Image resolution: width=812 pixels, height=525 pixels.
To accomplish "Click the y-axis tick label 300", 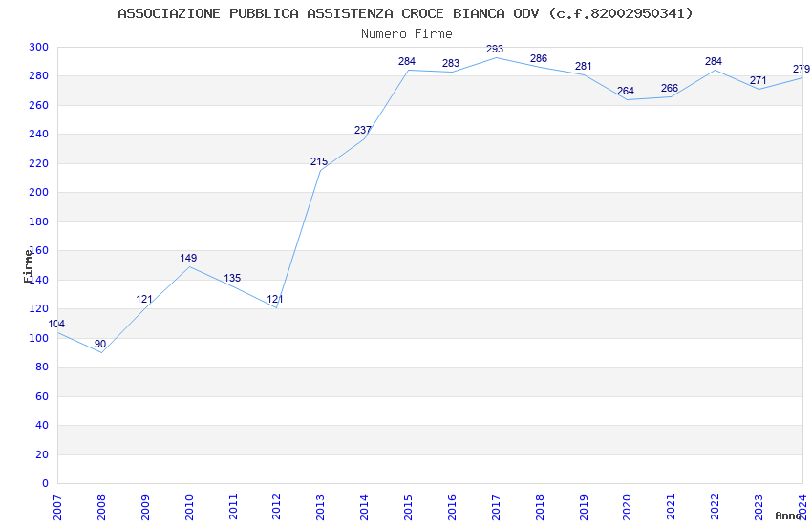I will tap(39, 47).
